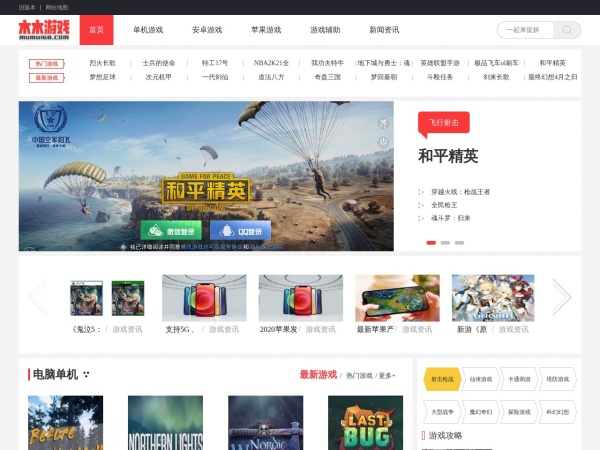Open the Northern Lights game cover
The image size is (600, 450).
coord(165,423)
